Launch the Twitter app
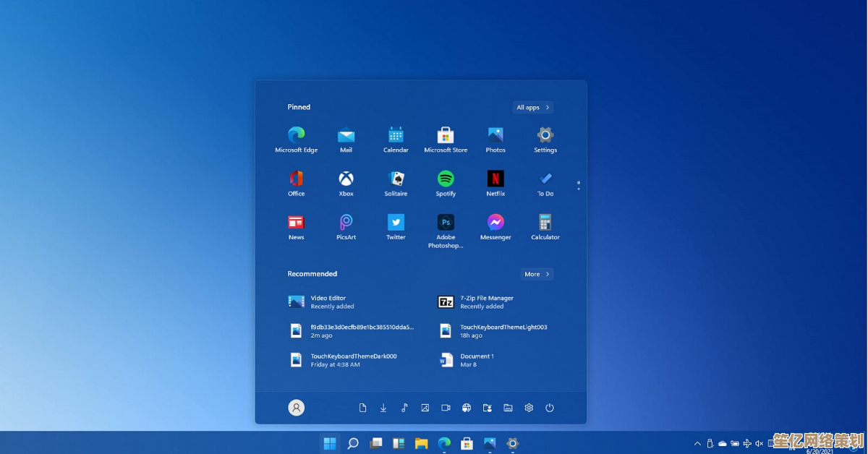This screenshot has width=868, height=454. coord(396,226)
